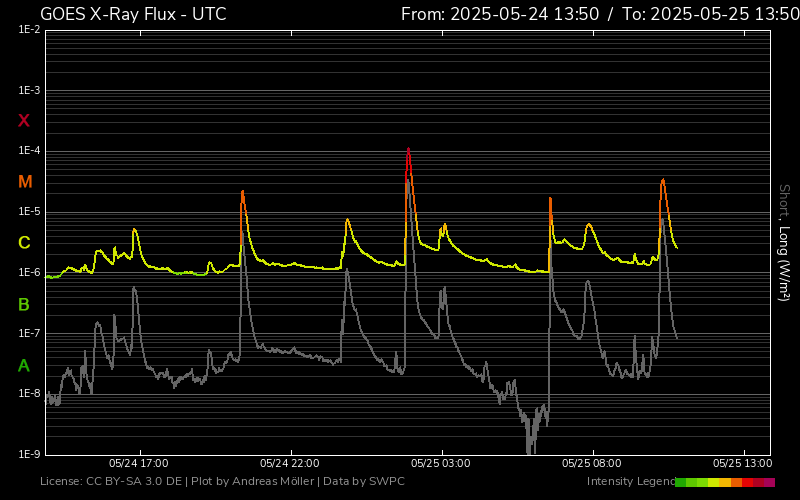Click the 05/24 22:00 time axis label

click(289, 464)
